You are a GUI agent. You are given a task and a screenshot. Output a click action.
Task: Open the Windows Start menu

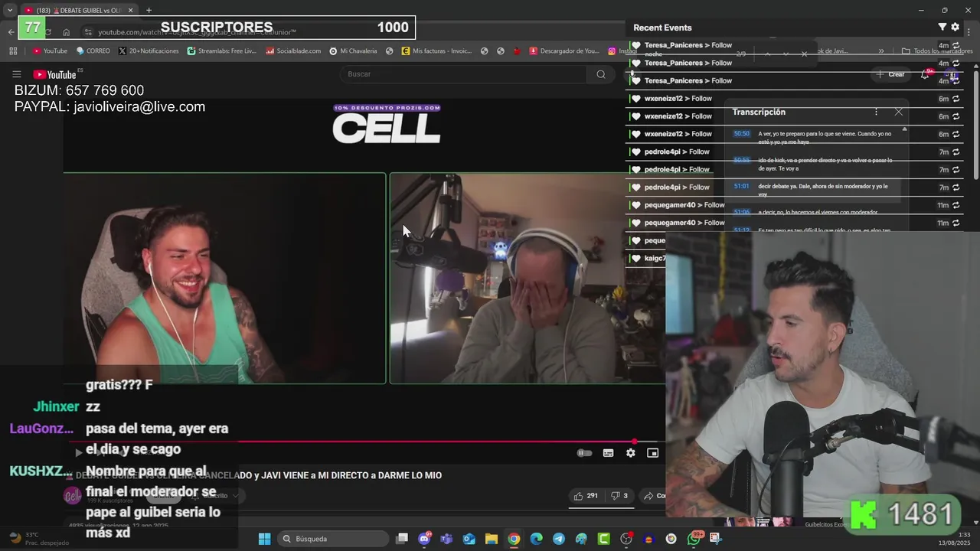click(264, 539)
